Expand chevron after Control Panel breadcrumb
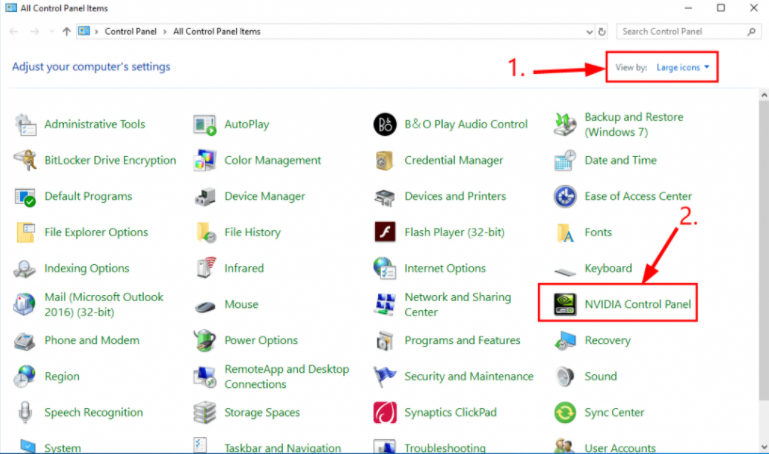The image size is (769, 454). [165, 32]
